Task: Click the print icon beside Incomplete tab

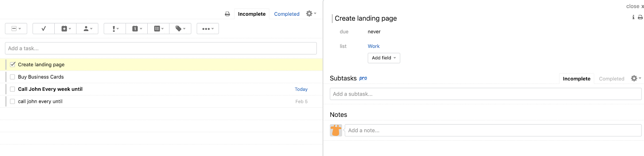Action: (227, 14)
